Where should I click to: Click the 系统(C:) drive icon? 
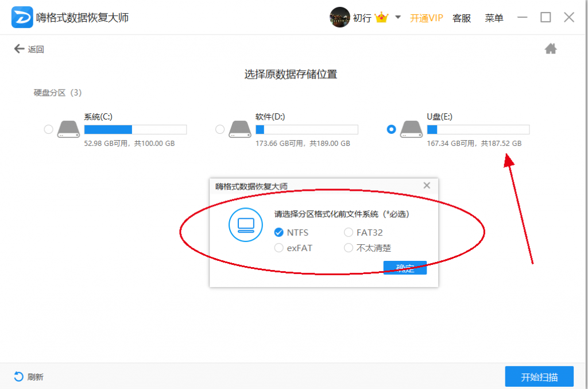(68, 129)
